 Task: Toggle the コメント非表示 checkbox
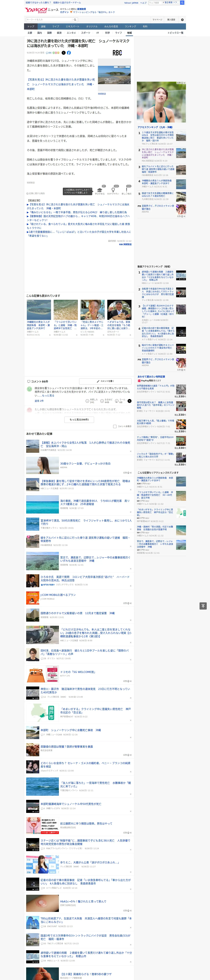coord(115,426)
